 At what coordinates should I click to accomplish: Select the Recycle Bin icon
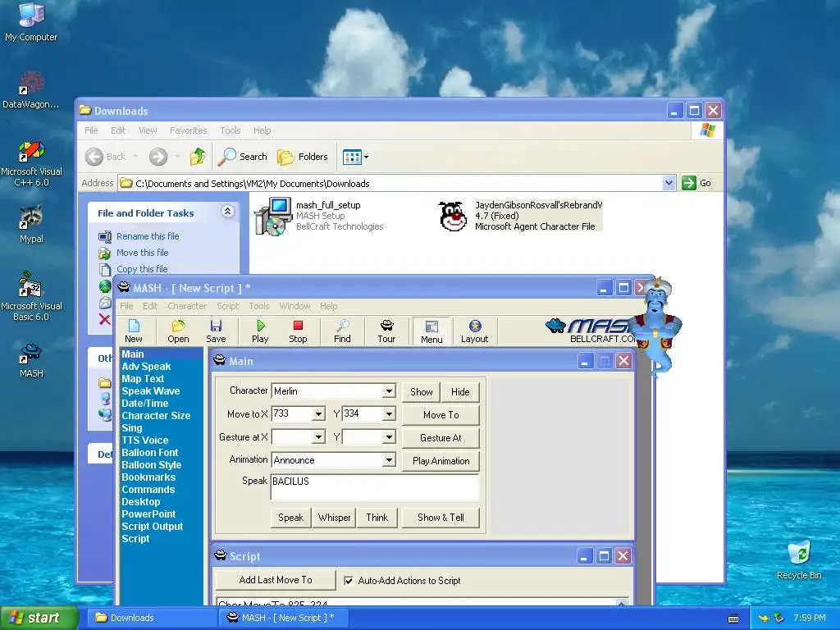click(799, 559)
